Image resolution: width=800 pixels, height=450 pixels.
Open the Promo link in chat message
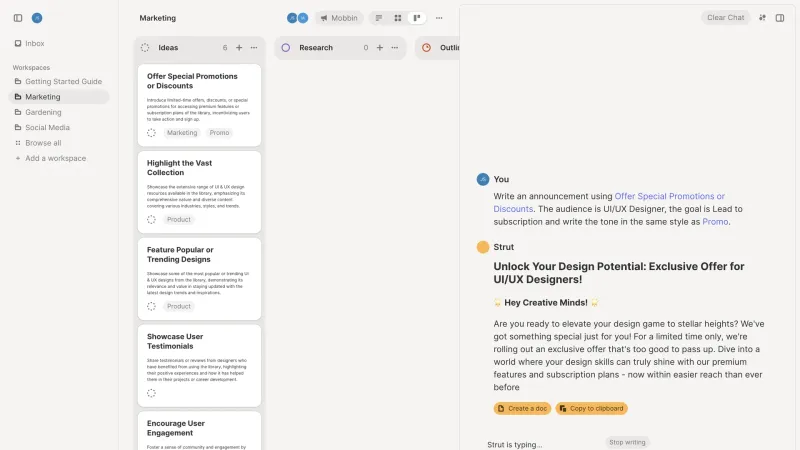(x=715, y=221)
